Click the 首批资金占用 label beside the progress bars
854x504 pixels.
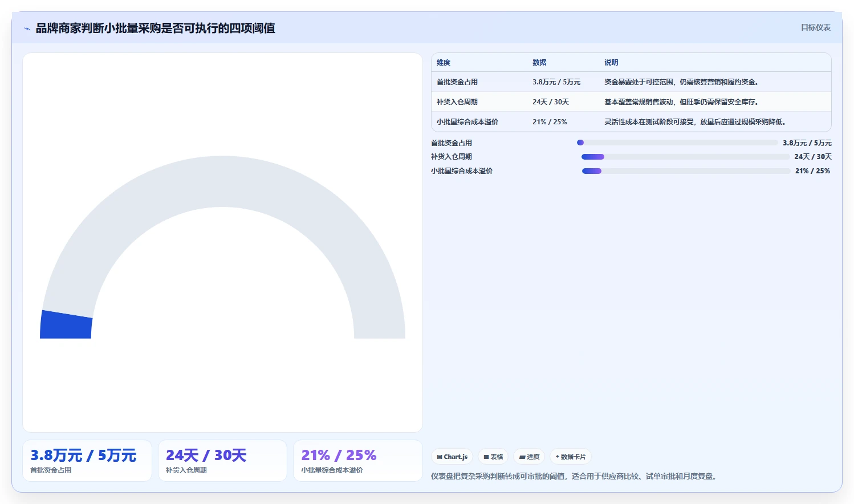click(452, 143)
